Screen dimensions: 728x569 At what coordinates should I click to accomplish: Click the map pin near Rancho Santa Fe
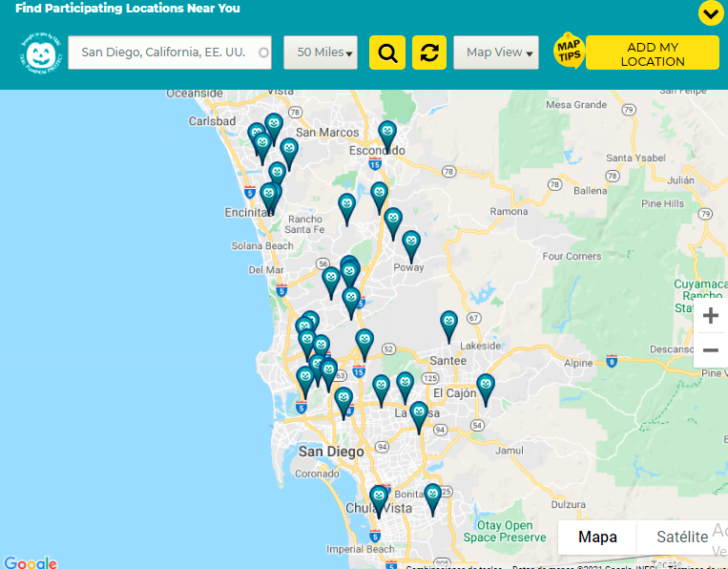[347, 205]
